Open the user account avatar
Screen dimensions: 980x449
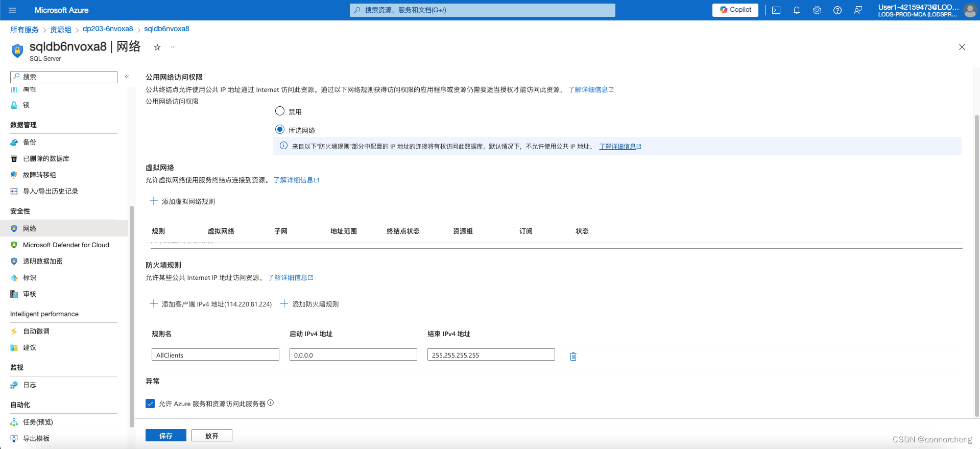click(x=970, y=10)
